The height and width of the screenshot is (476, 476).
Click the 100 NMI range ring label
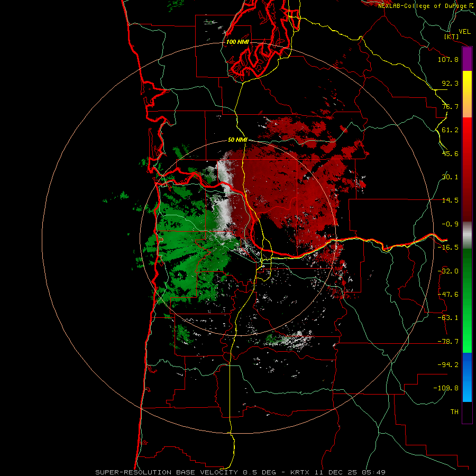coord(237,42)
